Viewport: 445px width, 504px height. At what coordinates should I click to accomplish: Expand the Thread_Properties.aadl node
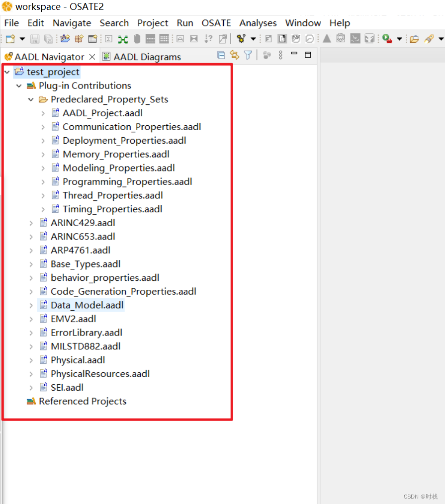click(43, 196)
